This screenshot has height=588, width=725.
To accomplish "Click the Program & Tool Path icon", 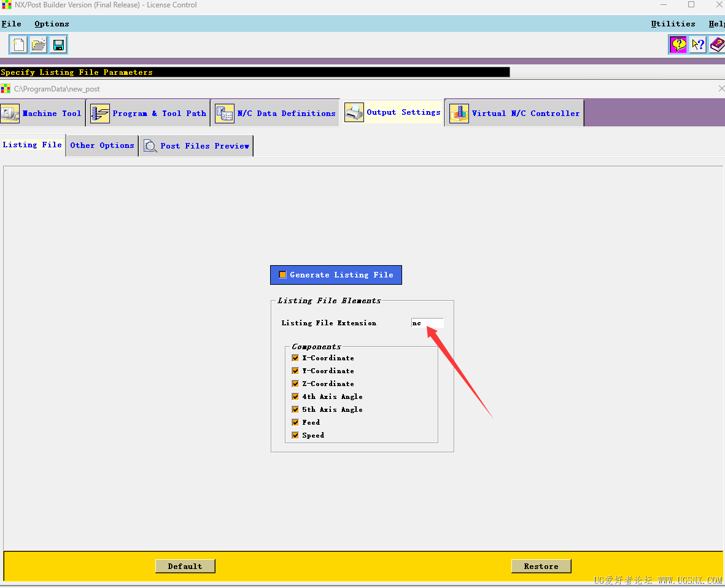I will coord(100,114).
